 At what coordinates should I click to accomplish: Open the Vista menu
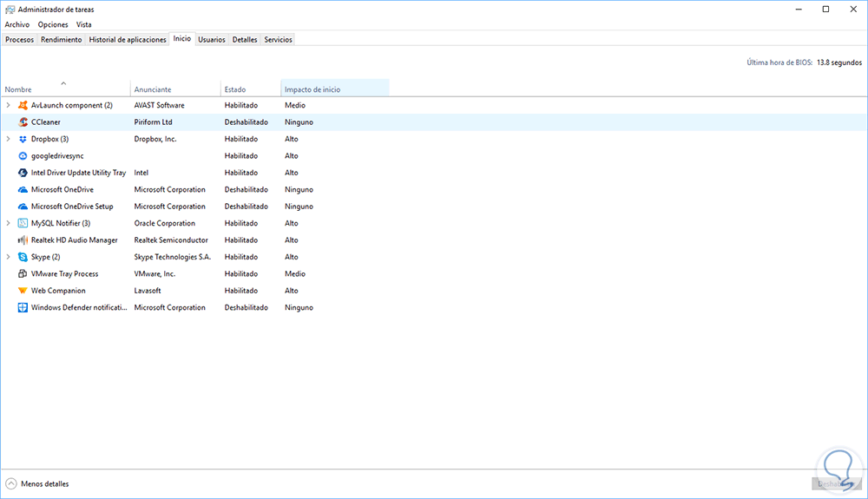tap(84, 24)
